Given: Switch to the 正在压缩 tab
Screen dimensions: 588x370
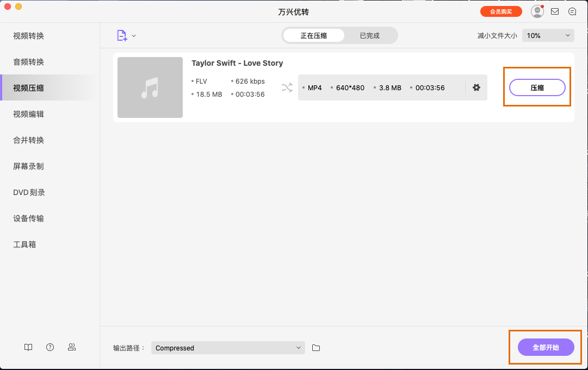Looking at the screenshot, I should pos(314,35).
